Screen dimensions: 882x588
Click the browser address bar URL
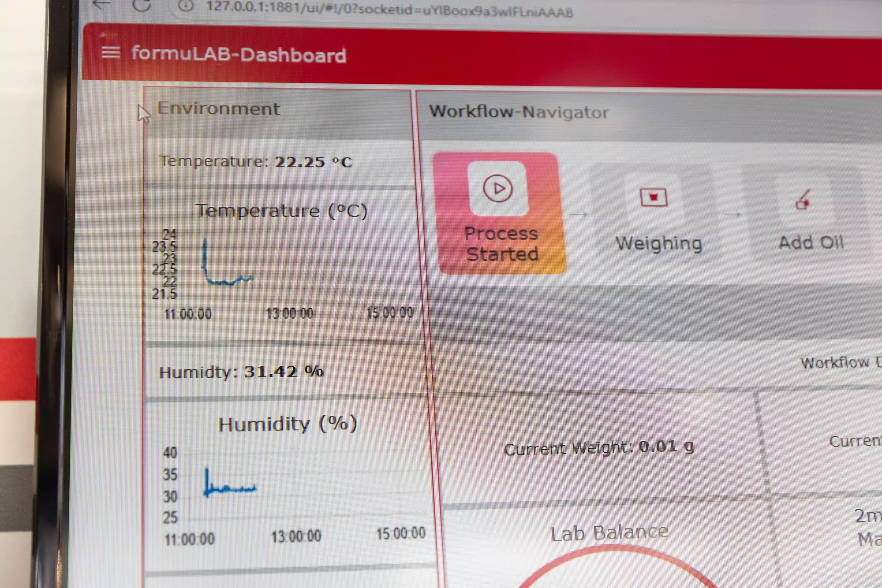[x=389, y=9]
